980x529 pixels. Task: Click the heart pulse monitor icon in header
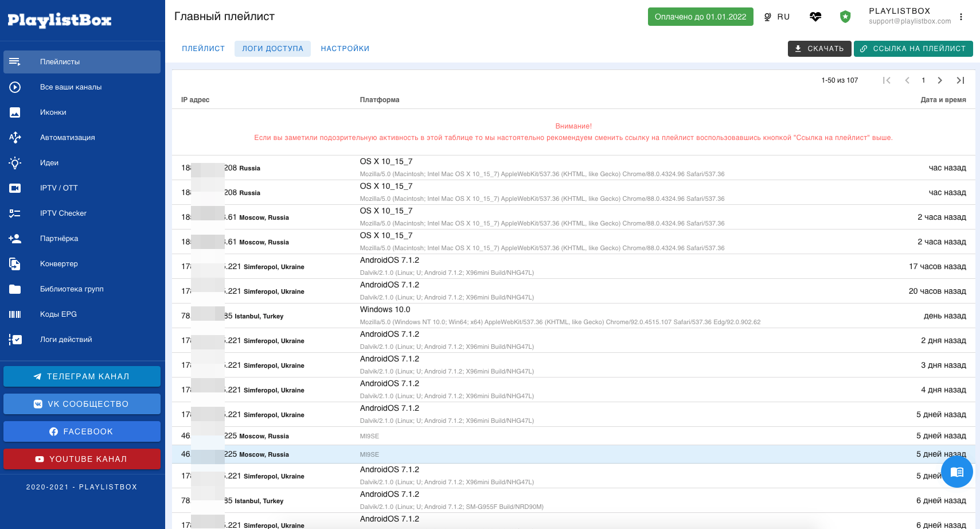pos(815,17)
